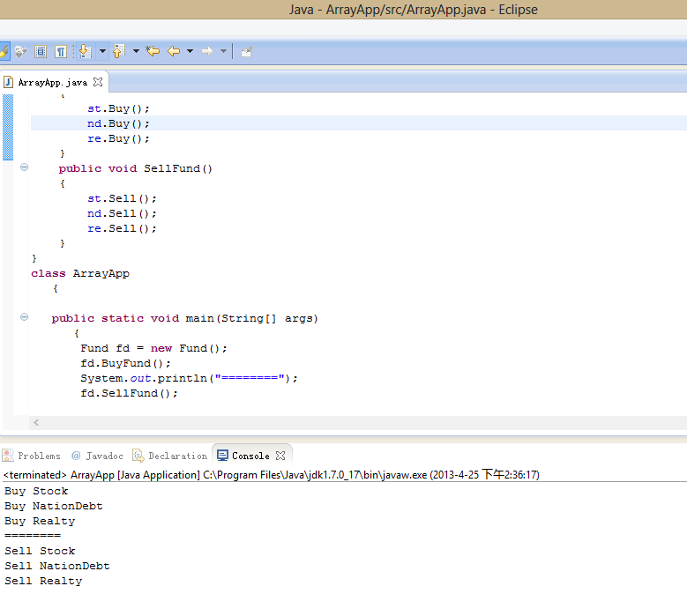Click Eclipse window title bar text
The width and height of the screenshot is (687, 616).
pos(413,10)
